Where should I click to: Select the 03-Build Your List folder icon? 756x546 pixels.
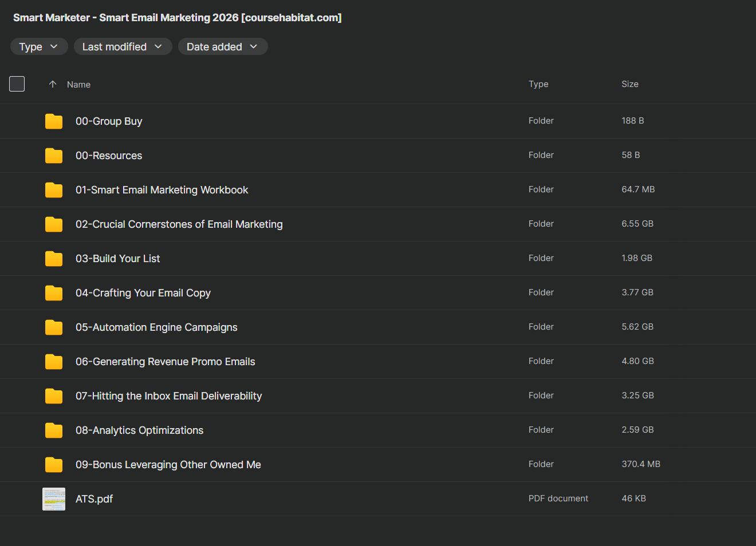coord(54,259)
